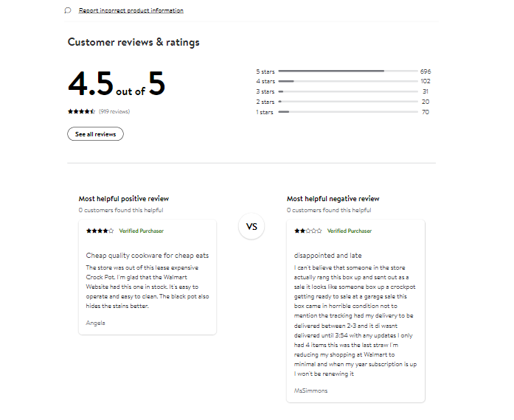Open the (919 reviews) count

pyautogui.click(x=114, y=111)
